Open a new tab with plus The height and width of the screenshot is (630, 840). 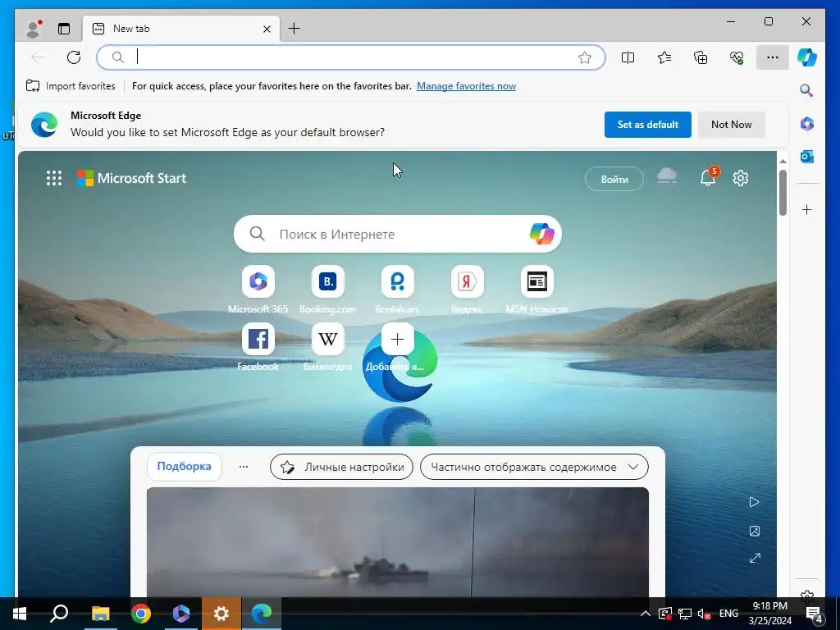(x=294, y=29)
